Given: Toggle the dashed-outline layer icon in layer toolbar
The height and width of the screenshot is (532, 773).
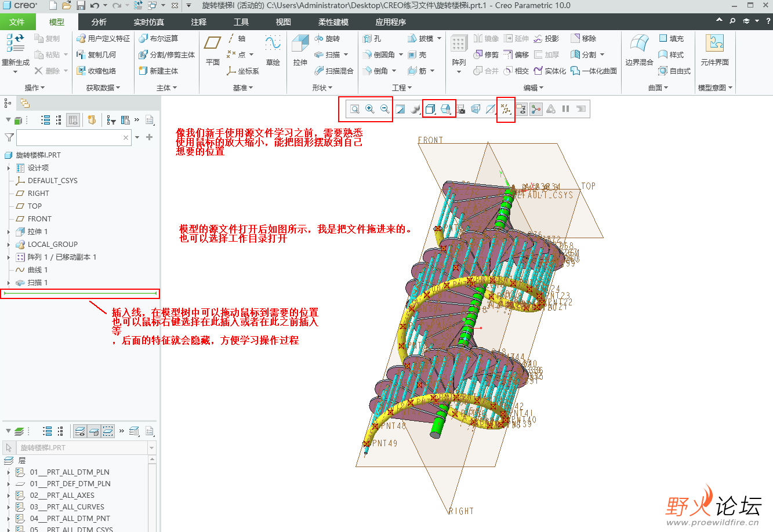Looking at the screenshot, I should [x=108, y=431].
